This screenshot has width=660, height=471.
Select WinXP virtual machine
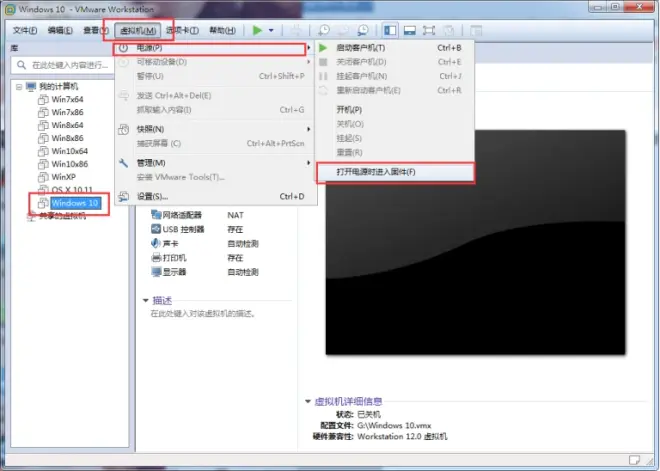(x=64, y=177)
